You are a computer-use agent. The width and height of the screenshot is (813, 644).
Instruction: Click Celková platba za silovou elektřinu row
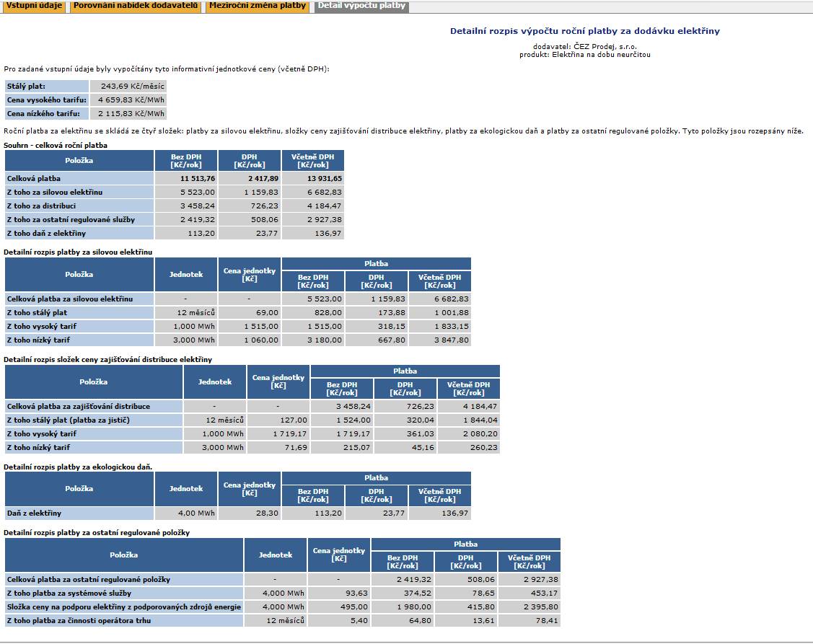coord(238,299)
